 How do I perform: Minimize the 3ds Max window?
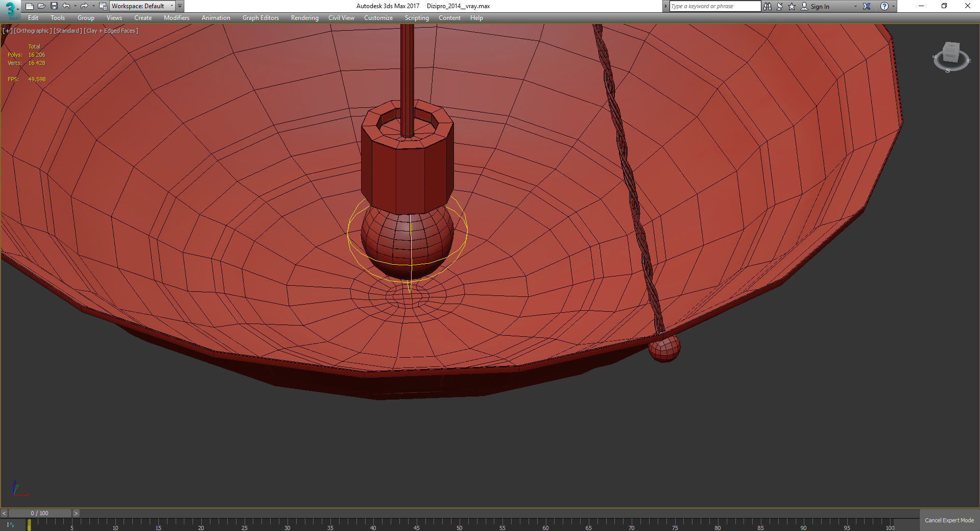tap(921, 6)
